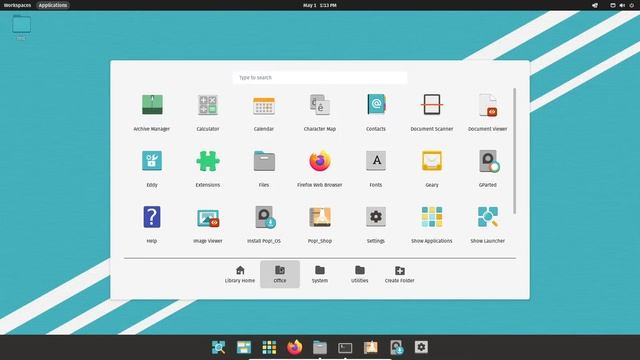
Task: Click the dock workspaces icon
Action: pos(244,347)
